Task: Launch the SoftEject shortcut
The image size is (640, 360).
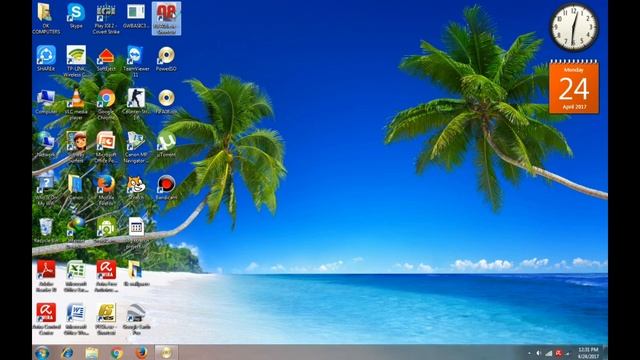Action: click(106, 60)
